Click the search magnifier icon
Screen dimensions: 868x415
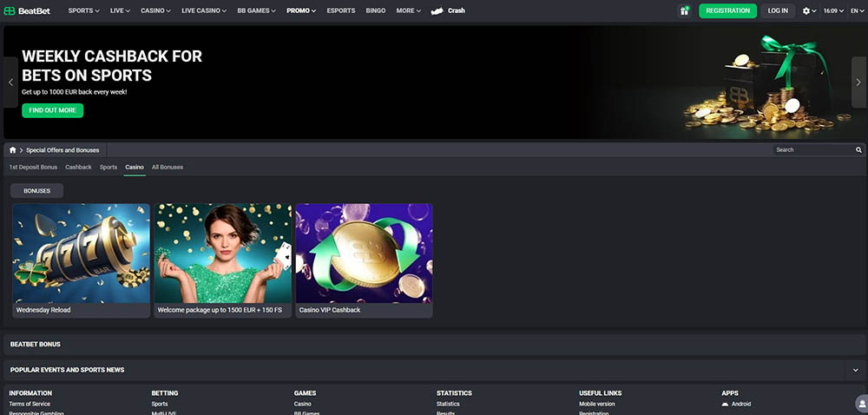[x=859, y=150]
